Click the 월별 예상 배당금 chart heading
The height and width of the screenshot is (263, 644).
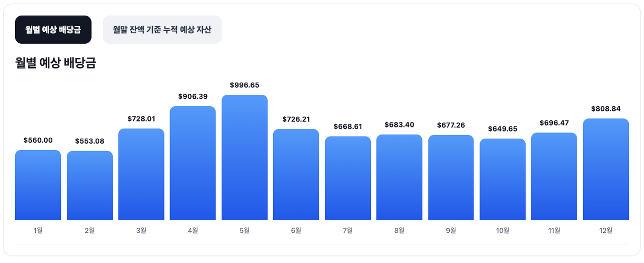point(55,63)
